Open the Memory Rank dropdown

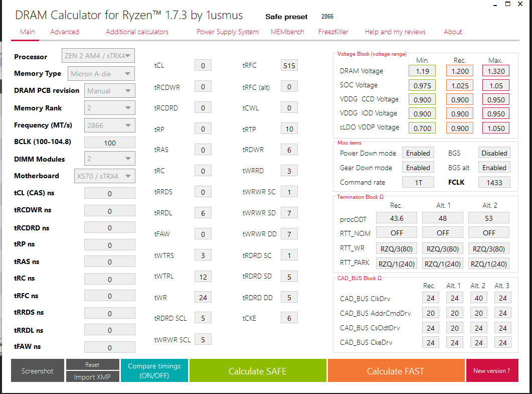(x=110, y=108)
